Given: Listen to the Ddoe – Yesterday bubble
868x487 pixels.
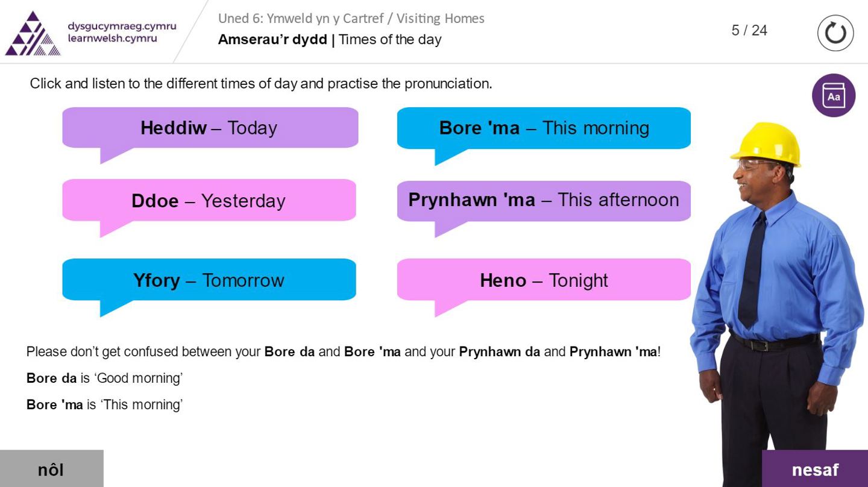Looking at the screenshot, I should [209, 200].
